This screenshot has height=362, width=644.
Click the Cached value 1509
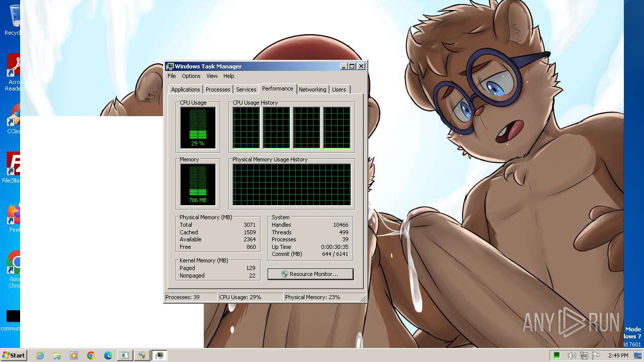point(250,232)
